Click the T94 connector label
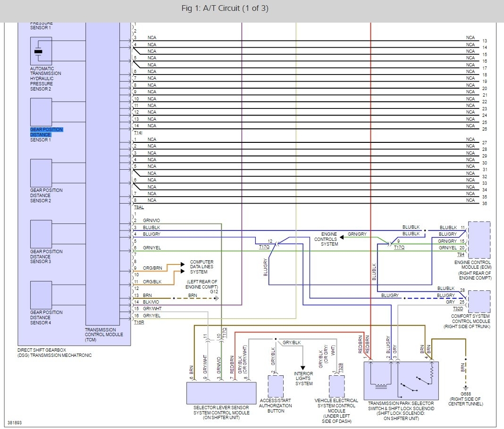The width and height of the screenshot is (504, 429). (x=461, y=253)
